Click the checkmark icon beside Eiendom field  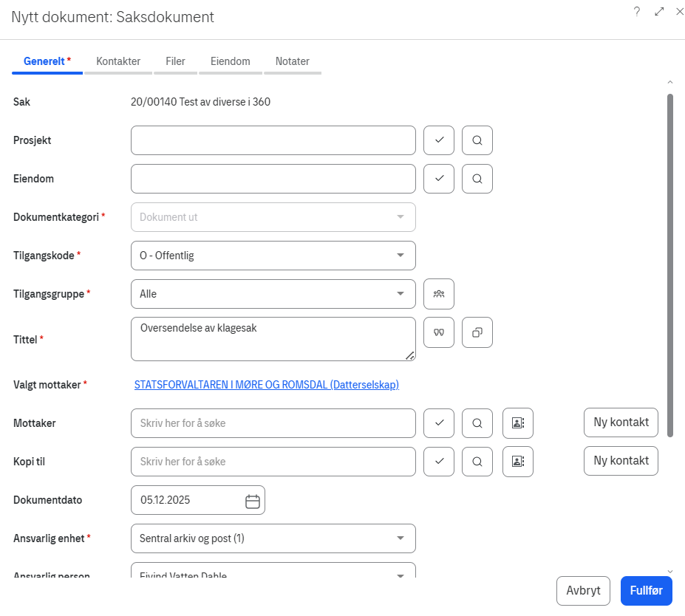click(x=439, y=179)
